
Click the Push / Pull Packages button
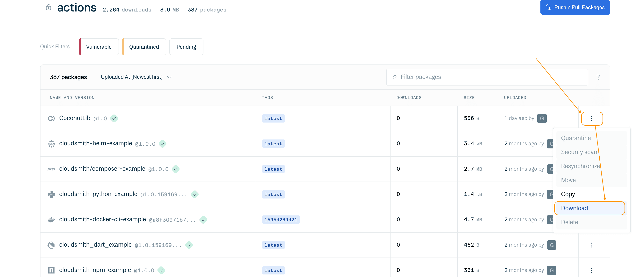[x=575, y=7]
